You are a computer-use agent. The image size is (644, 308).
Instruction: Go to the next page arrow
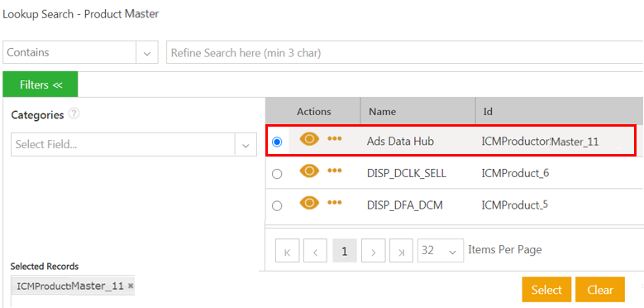(x=373, y=250)
